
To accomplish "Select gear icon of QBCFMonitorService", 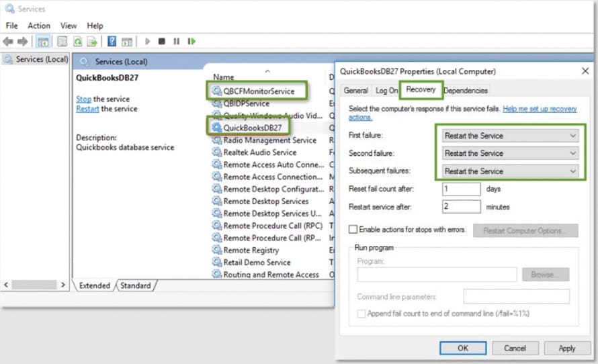I will pyautogui.click(x=216, y=91).
